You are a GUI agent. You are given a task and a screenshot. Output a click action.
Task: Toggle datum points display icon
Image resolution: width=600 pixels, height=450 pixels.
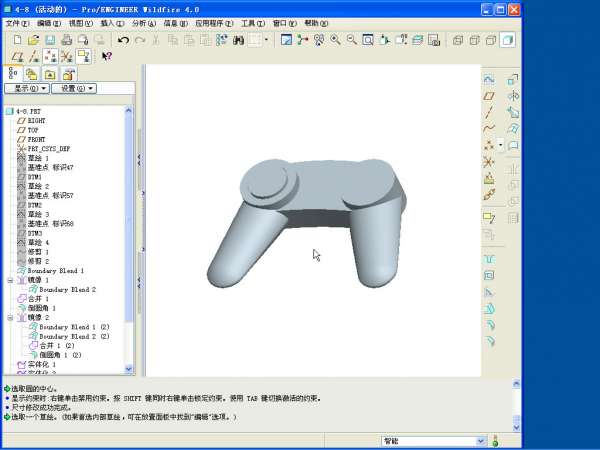[50, 57]
